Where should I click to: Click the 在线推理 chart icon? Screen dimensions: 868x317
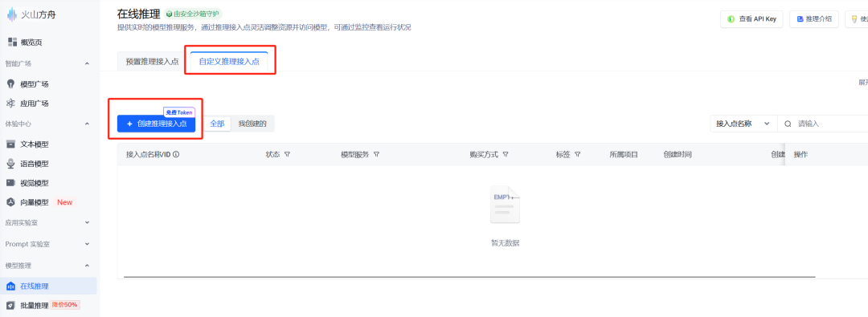pyautogui.click(x=10, y=287)
